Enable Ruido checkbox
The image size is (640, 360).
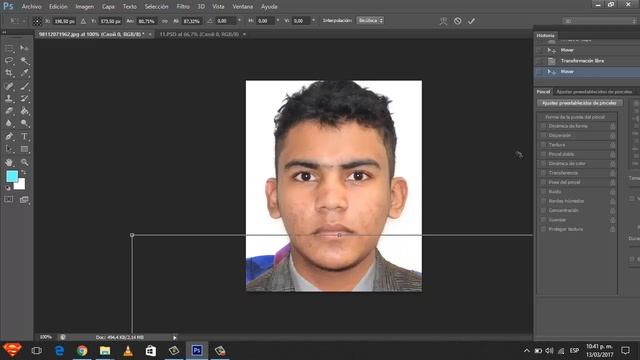pyautogui.click(x=543, y=192)
